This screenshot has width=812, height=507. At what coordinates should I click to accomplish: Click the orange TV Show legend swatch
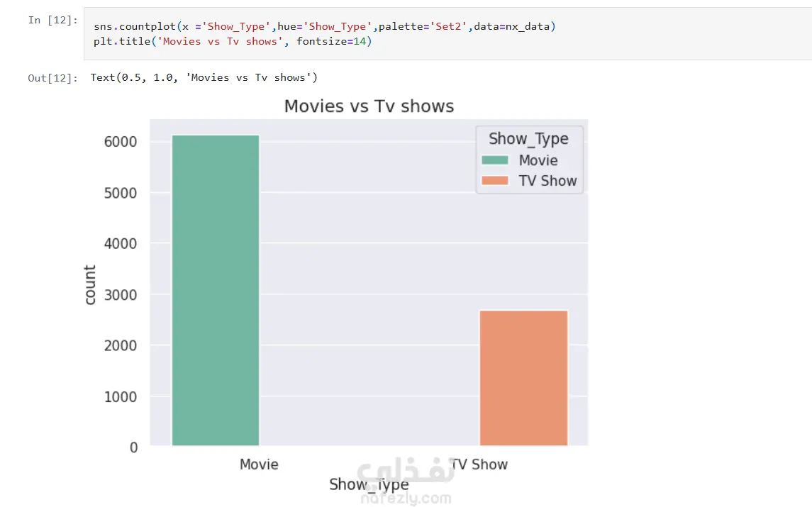[496, 181]
